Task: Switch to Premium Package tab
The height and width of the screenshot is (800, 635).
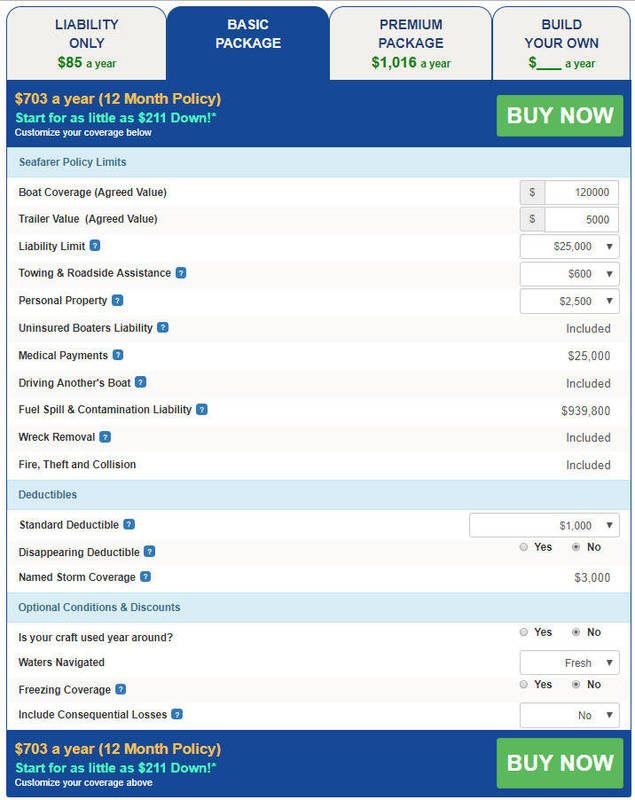Action: 411,43
